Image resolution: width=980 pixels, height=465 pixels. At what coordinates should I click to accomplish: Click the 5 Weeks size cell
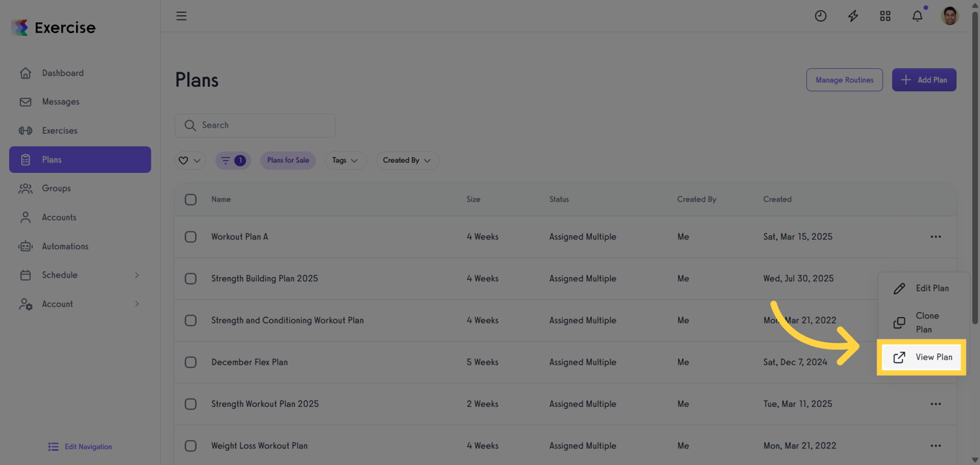click(483, 362)
